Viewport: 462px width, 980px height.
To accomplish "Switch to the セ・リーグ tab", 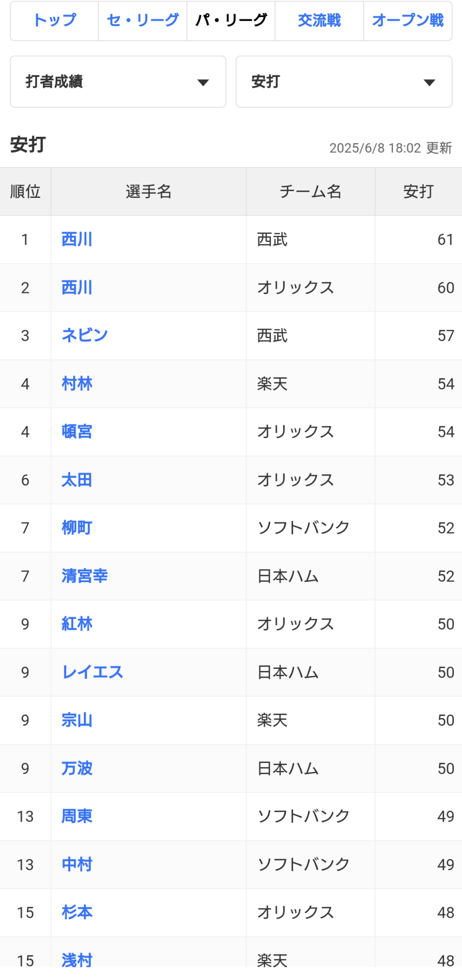I will tap(143, 21).
